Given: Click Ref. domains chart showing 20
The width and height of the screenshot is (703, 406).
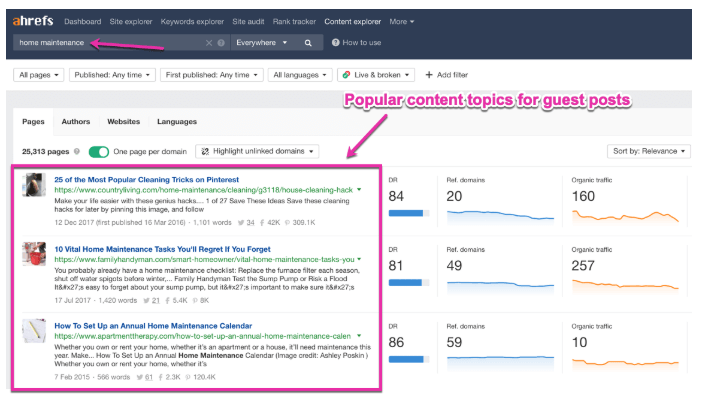Looking at the screenshot, I should (500, 216).
